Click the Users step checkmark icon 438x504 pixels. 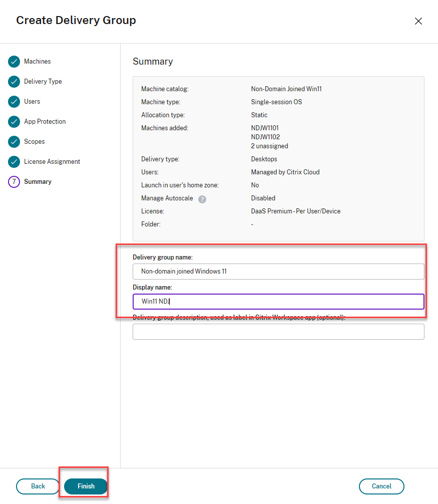(x=14, y=102)
